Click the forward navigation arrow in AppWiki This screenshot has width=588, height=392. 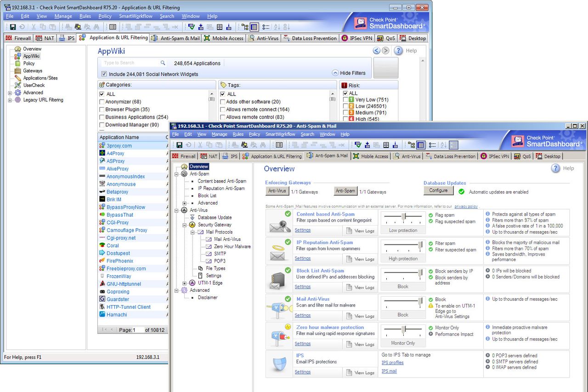(x=385, y=51)
